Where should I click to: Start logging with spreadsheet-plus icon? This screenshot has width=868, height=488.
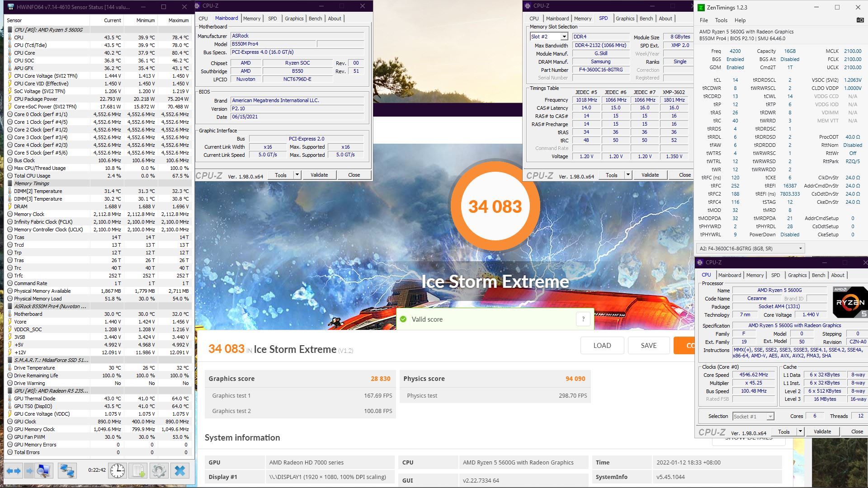[138, 471]
